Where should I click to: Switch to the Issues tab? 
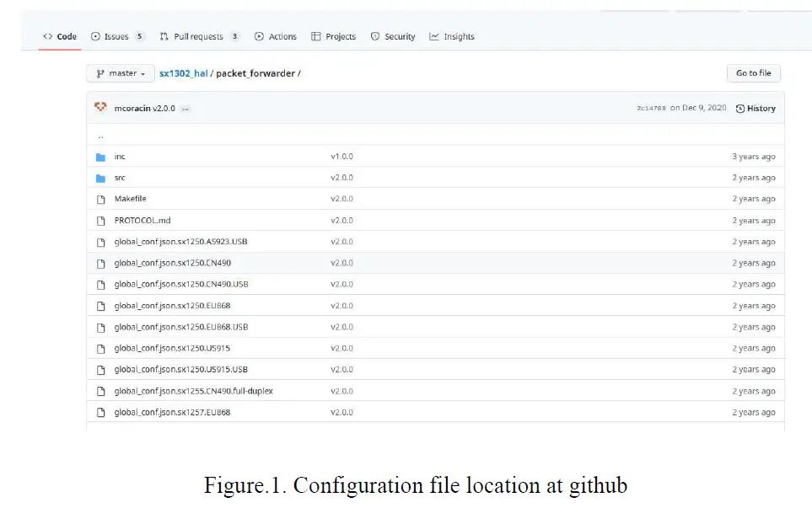(x=116, y=37)
